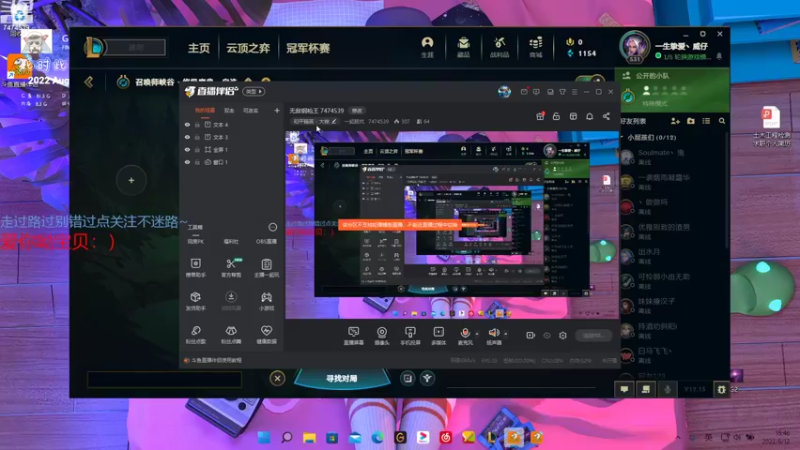The height and width of the screenshot is (450, 800).
Task: Click the empty plus lobby slot
Action: (131, 180)
